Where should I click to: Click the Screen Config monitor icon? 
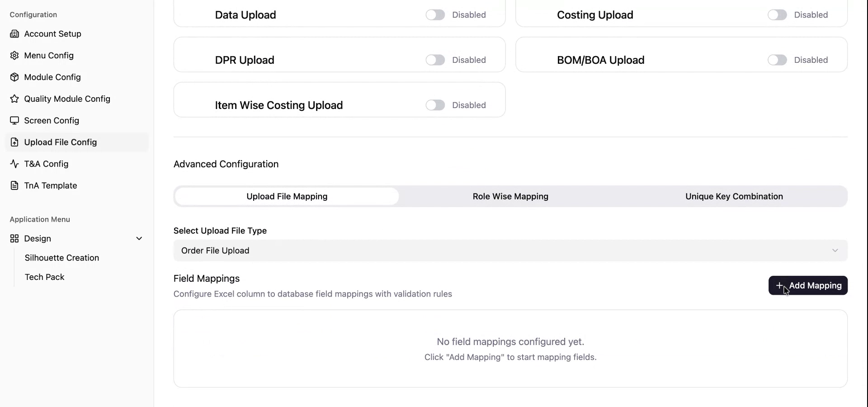click(x=14, y=121)
